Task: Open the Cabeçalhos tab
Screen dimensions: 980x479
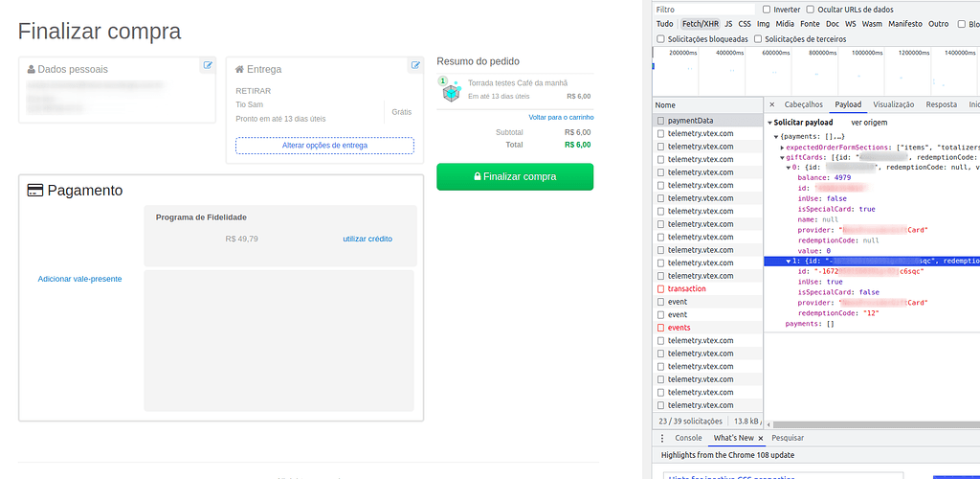Action: point(804,104)
